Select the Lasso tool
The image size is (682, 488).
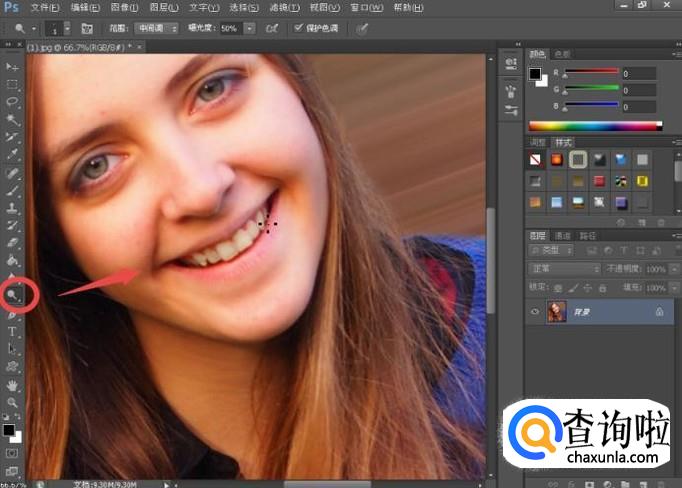[x=13, y=102]
